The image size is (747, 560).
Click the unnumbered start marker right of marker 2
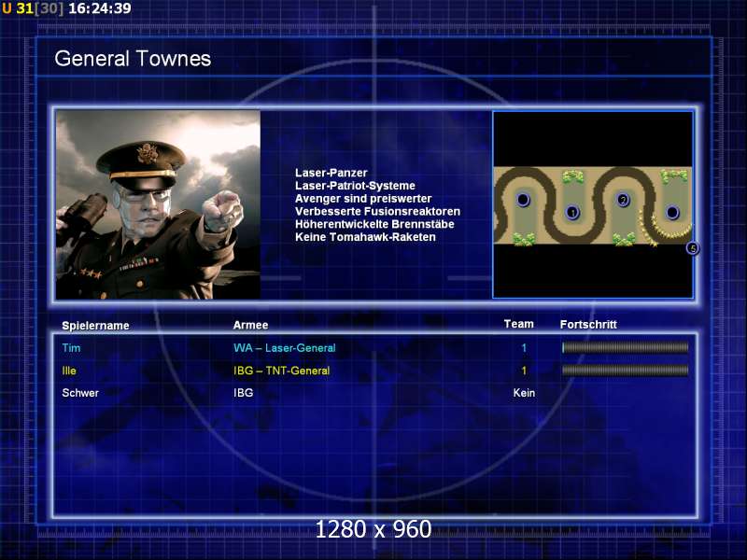click(672, 212)
